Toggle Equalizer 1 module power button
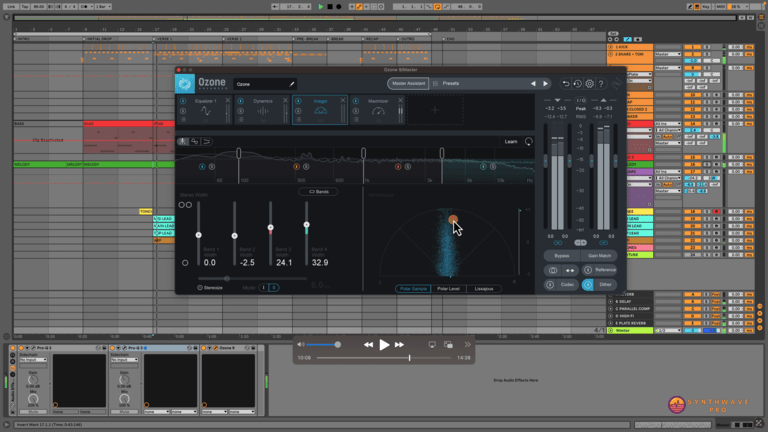 (x=183, y=101)
